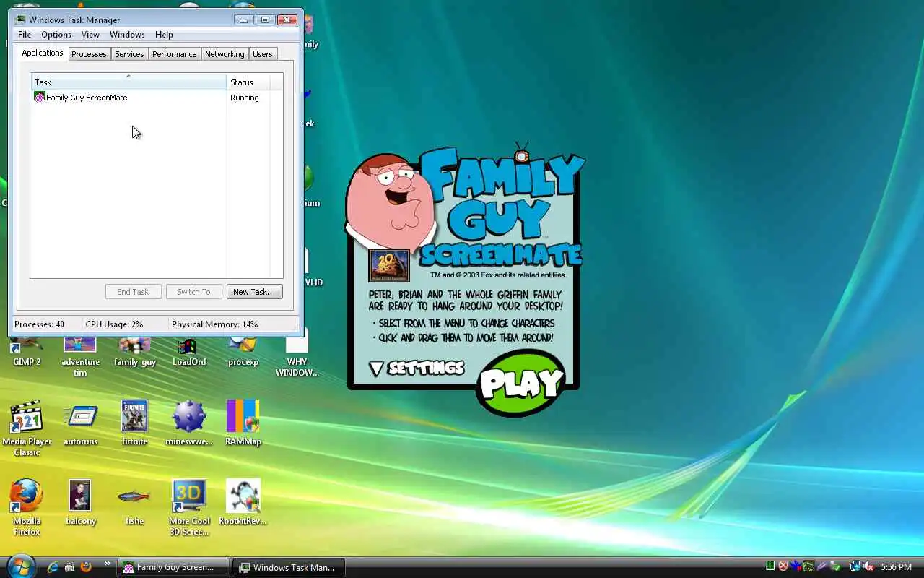Click the green check Safely Remove Hardware icon
Screen dimensions: 924x578
(835, 567)
